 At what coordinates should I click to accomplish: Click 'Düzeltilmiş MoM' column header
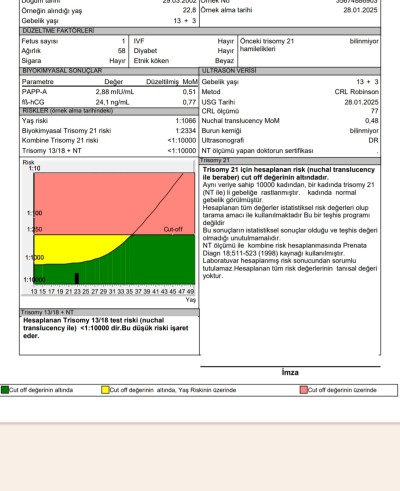(172, 82)
